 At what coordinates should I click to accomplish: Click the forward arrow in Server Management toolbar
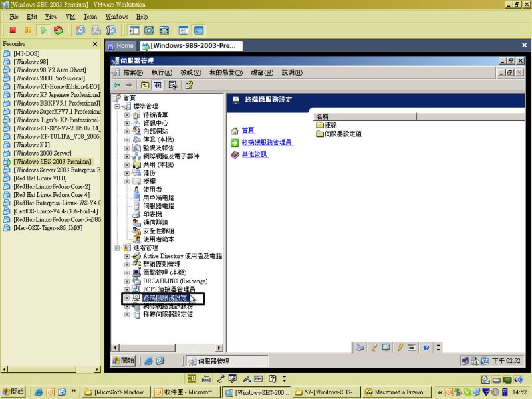coord(128,85)
